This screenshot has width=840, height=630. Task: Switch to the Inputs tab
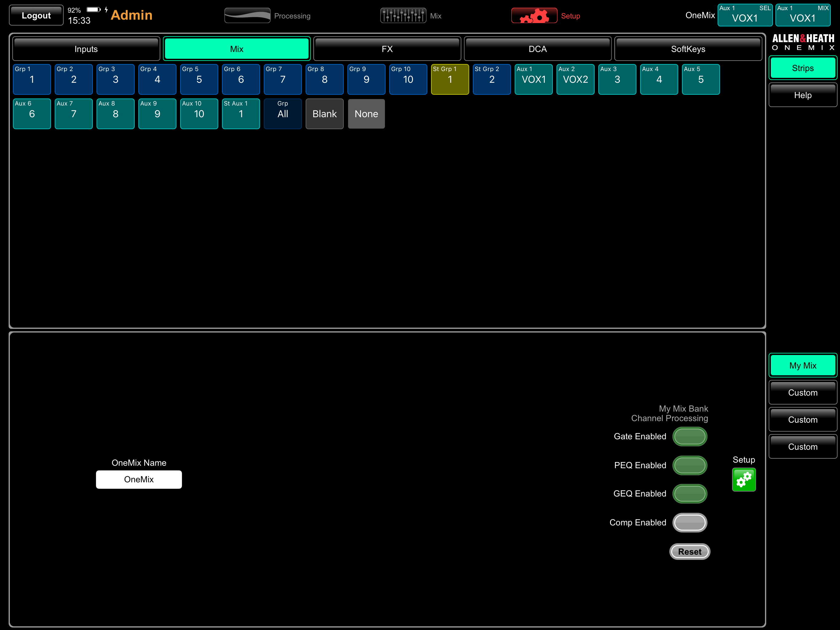[x=86, y=49]
